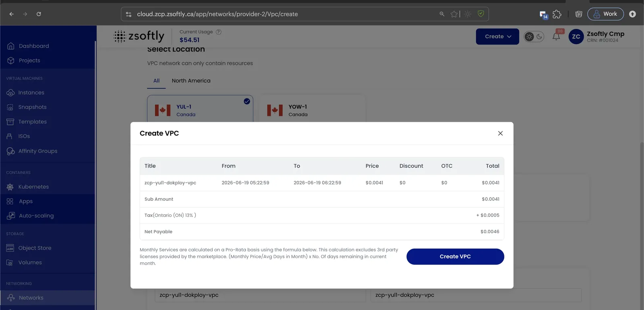
Task: Click the Sub Amount label
Action: pos(159,199)
